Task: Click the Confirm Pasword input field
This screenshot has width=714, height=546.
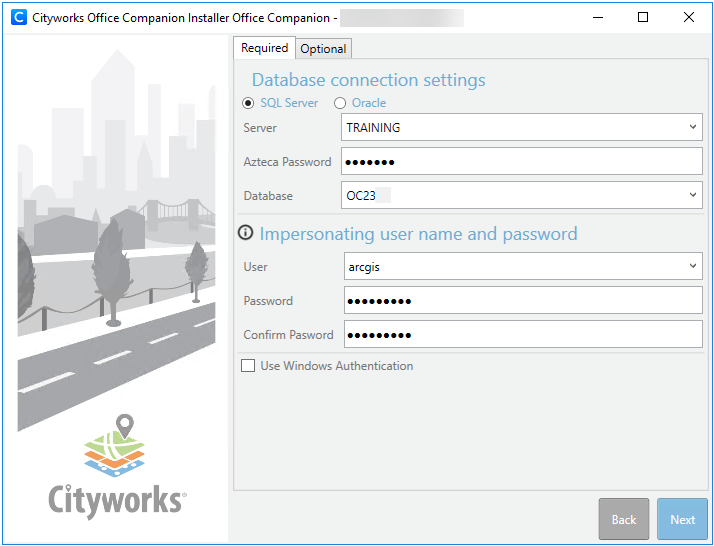Action: pos(523,334)
